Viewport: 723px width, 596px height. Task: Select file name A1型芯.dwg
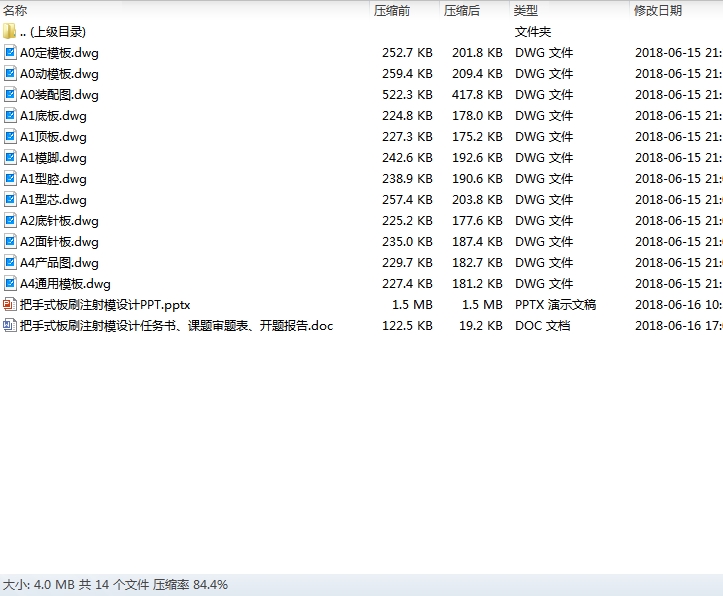click(53, 200)
